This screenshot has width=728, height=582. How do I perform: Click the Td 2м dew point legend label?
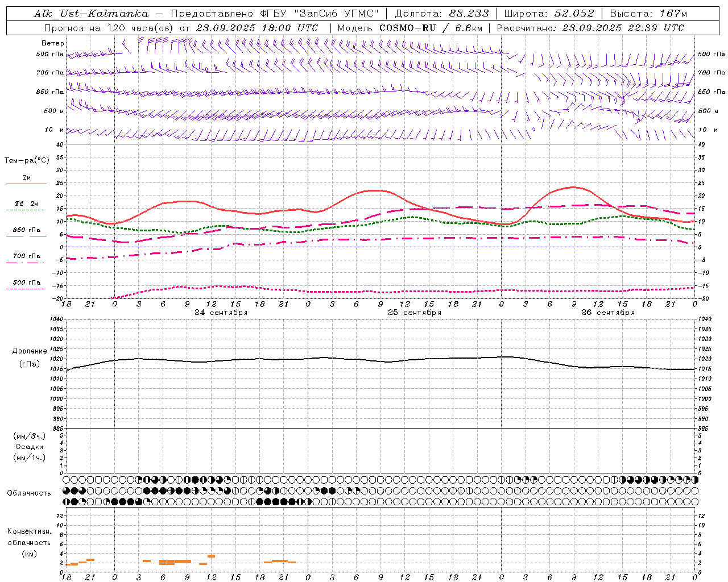pos(26,203)
